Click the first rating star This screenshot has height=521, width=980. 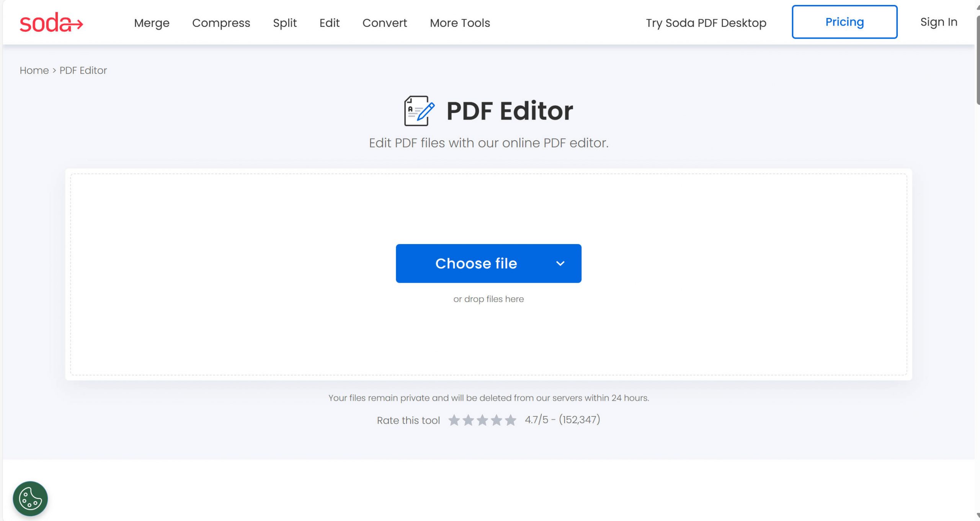(x=454, y=420)
